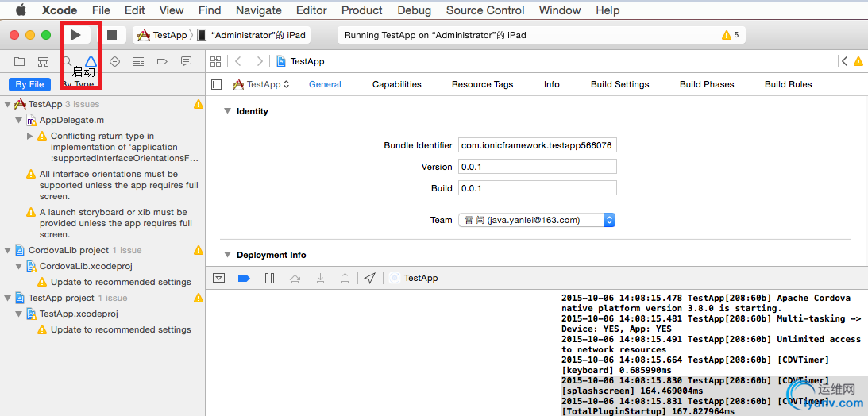The width and height of the screenshot is (868, 416).
Task: Go forward in editor history
Action: click(259, 61)
